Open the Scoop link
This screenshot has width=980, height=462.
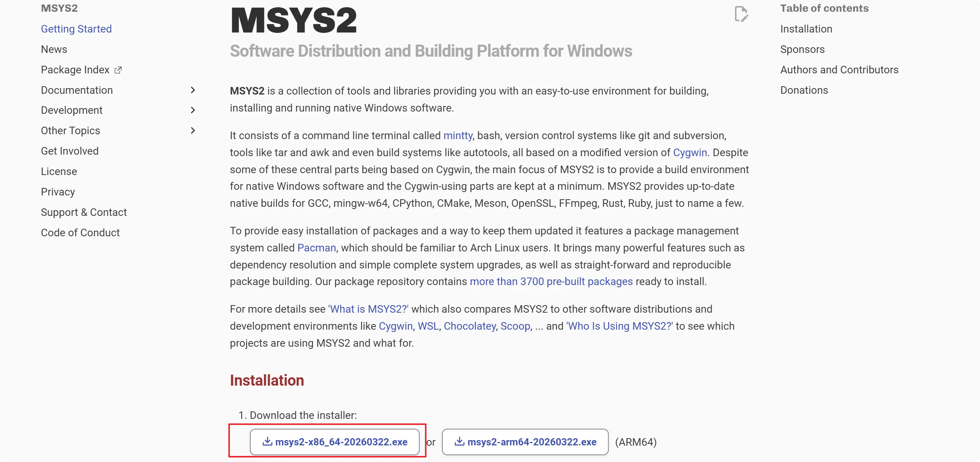[515, 326]
